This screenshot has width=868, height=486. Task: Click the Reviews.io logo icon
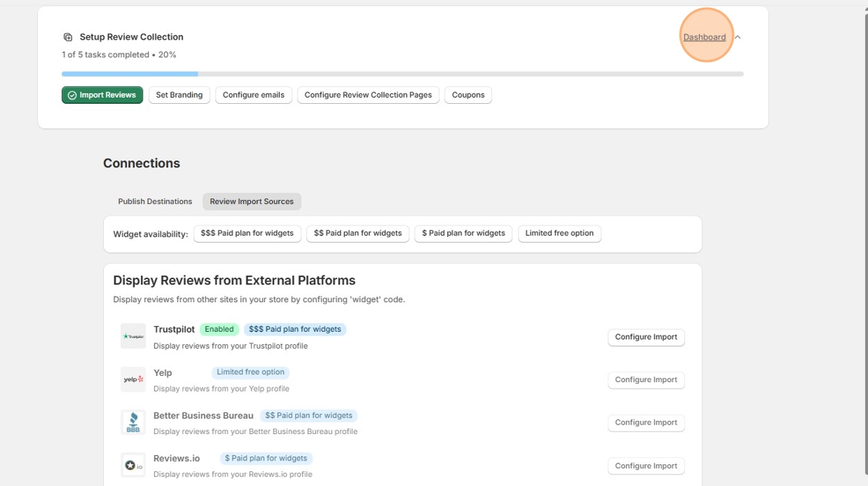tap(133, 465)
